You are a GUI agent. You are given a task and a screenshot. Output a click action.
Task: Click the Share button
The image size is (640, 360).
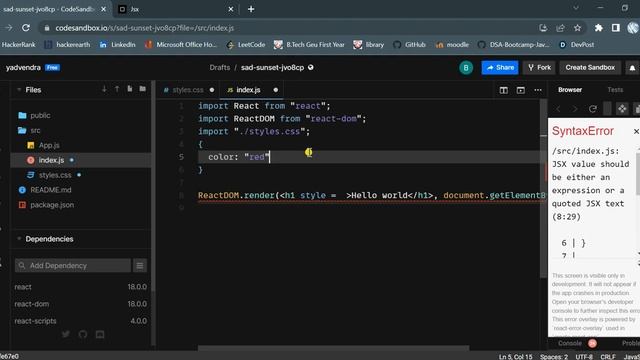[x=500, y=68]
